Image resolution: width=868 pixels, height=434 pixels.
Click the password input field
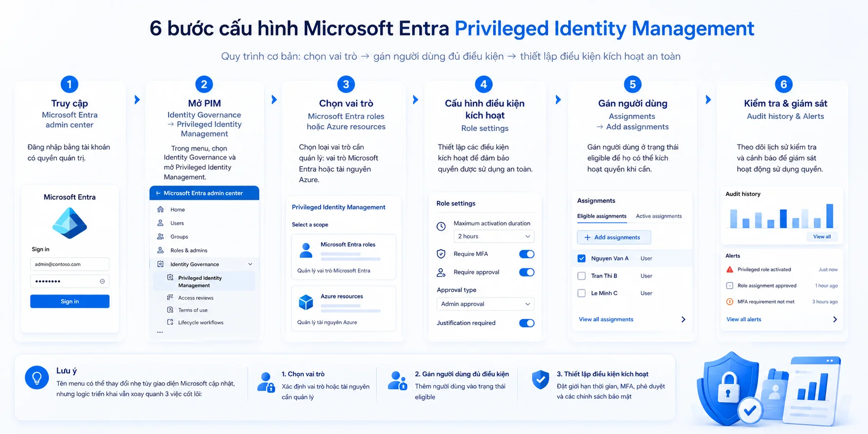click(69, 281)
